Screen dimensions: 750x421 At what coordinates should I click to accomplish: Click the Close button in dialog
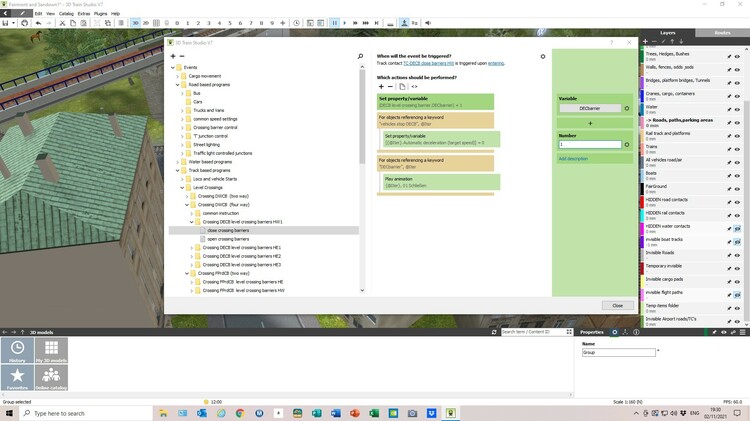pos(617,305)
